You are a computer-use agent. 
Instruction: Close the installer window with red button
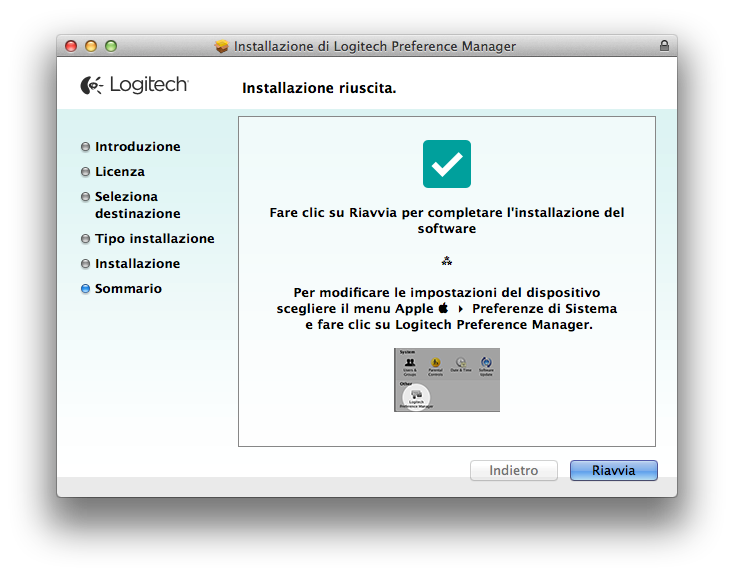point(71,46)
